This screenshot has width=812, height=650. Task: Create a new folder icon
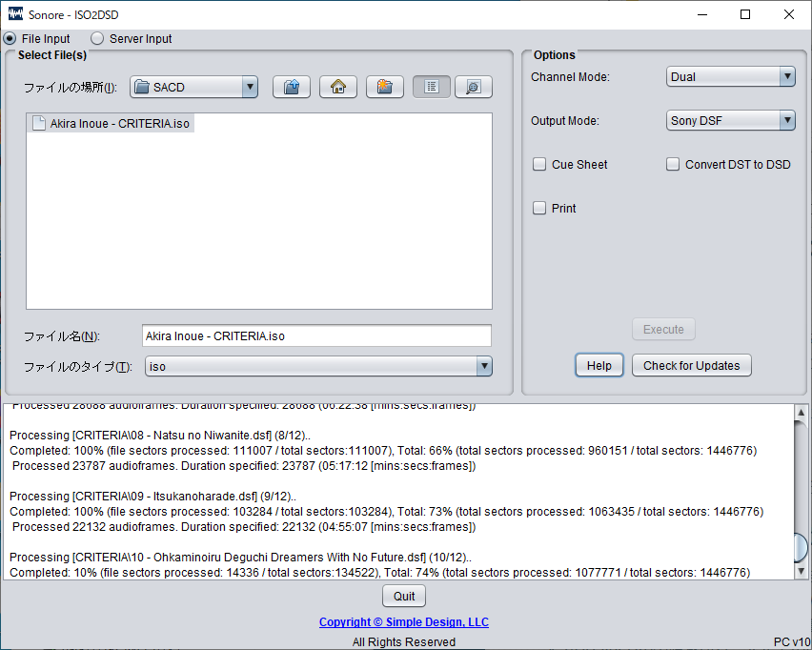385,87
